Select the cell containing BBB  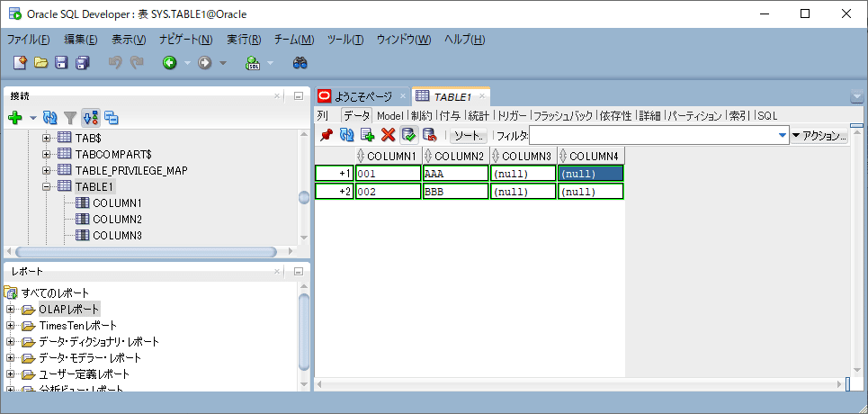click(x=456, y=192)
